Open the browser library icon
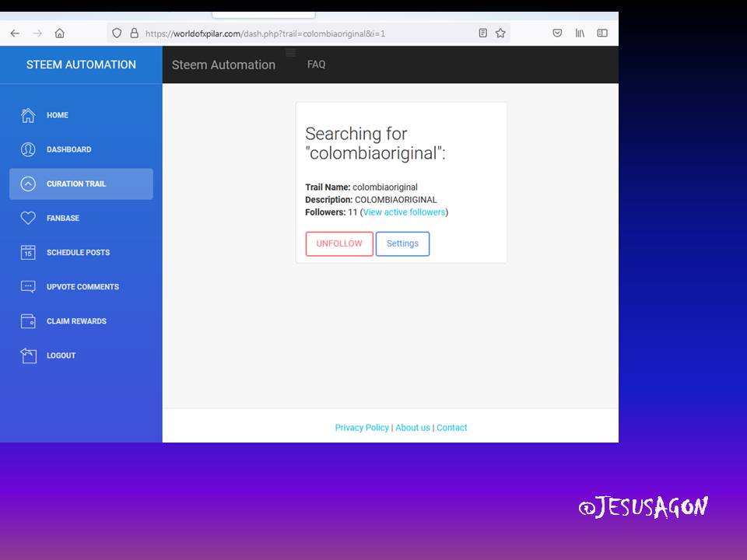This screenshot has height=560, width=747. click(580, 33)
